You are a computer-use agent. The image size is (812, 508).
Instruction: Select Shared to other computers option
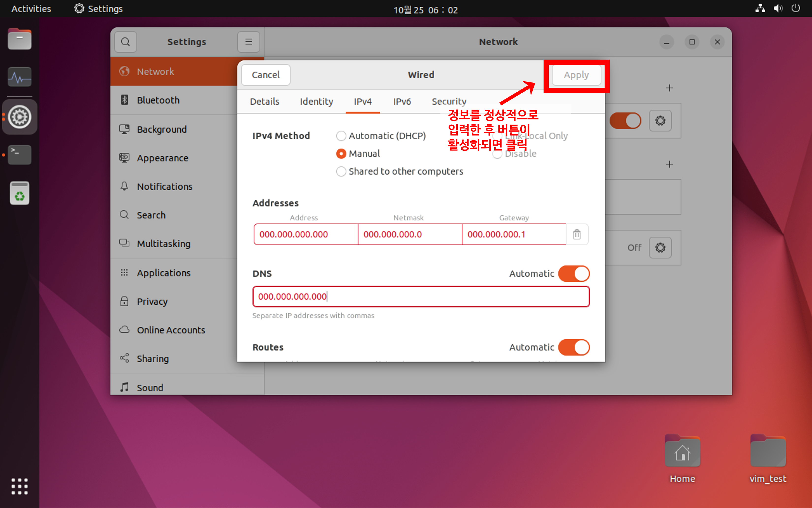(341, 171)
